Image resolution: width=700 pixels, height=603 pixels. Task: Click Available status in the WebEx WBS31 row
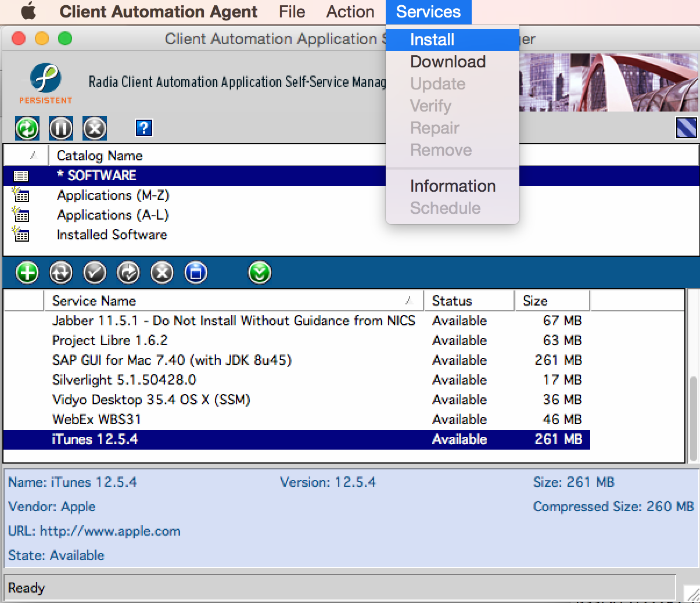[x=460, y=419]
